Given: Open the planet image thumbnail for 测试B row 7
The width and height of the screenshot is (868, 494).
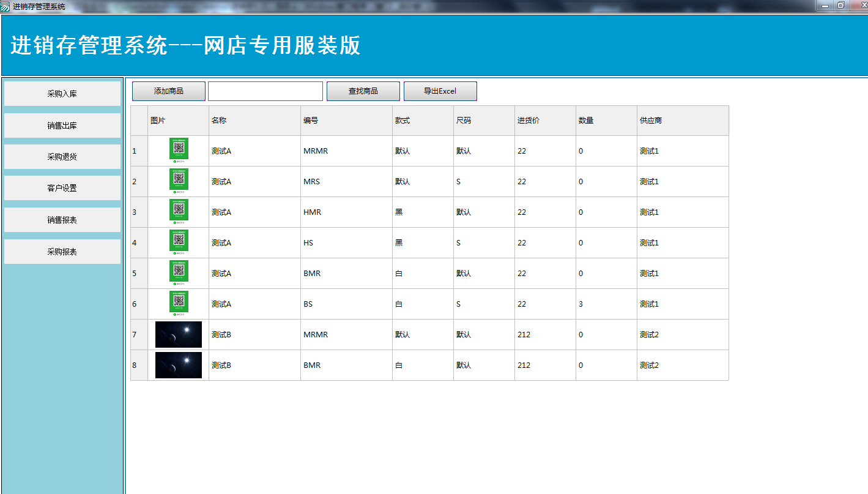Looking at the screenshot, I should pos(178,334).
